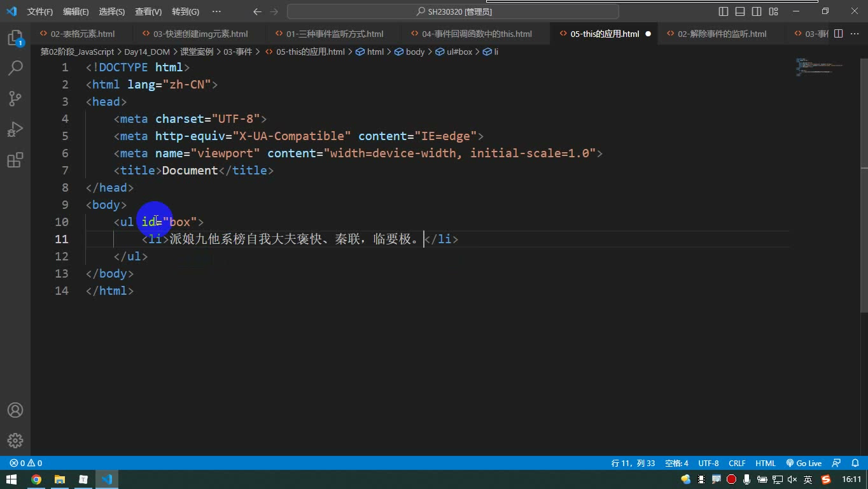This screenshot has width=868, height=489.
Task: Click Go Live in status bar
Action: click(804, 464)
